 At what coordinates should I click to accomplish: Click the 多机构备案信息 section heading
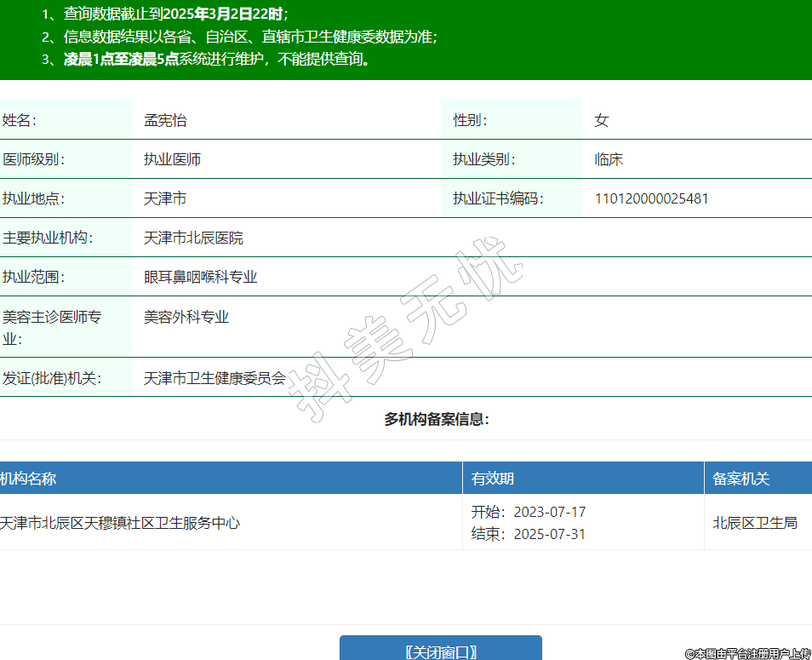(x=437, y=419)
